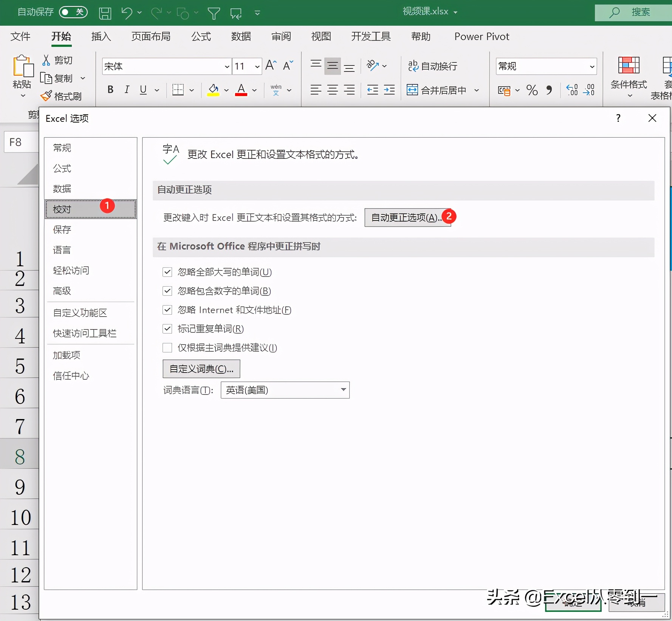
Task: Toggle 忽略 Internet 和文件地址 checkbox
Action: tap(167, 310)
